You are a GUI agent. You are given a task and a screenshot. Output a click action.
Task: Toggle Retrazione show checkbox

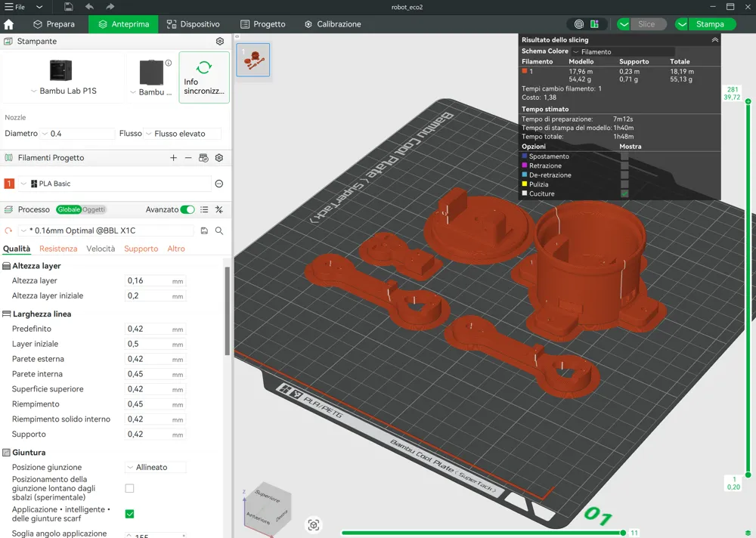click(x=624, y=165)
